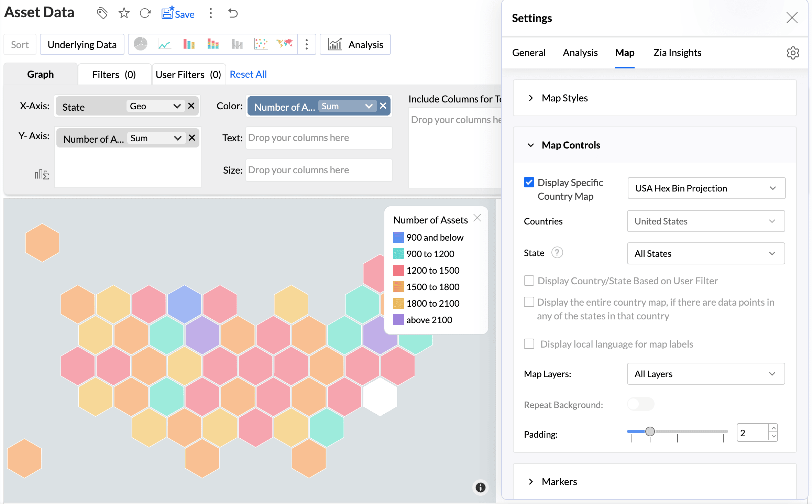
Task: Select the Map settings tab
Action: 625,53
